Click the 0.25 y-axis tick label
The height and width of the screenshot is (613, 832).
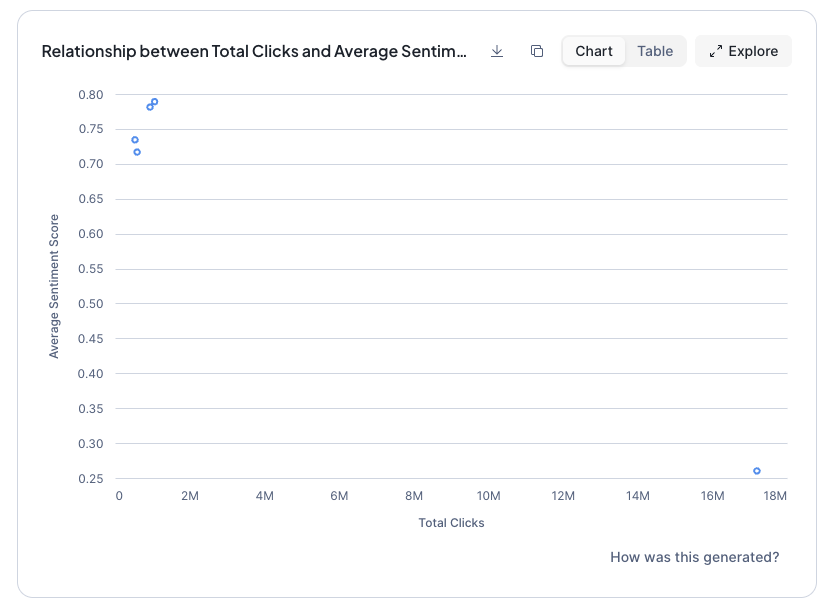pos(90,479)
